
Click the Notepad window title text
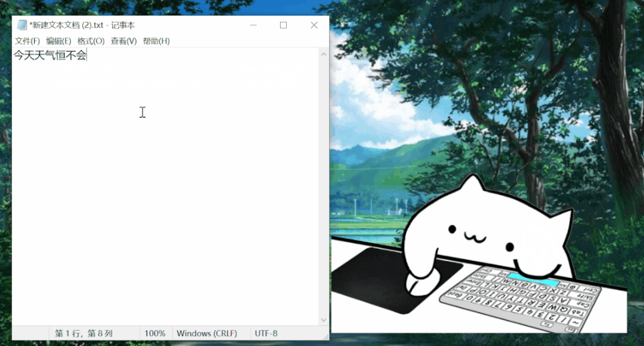(82, 25)
